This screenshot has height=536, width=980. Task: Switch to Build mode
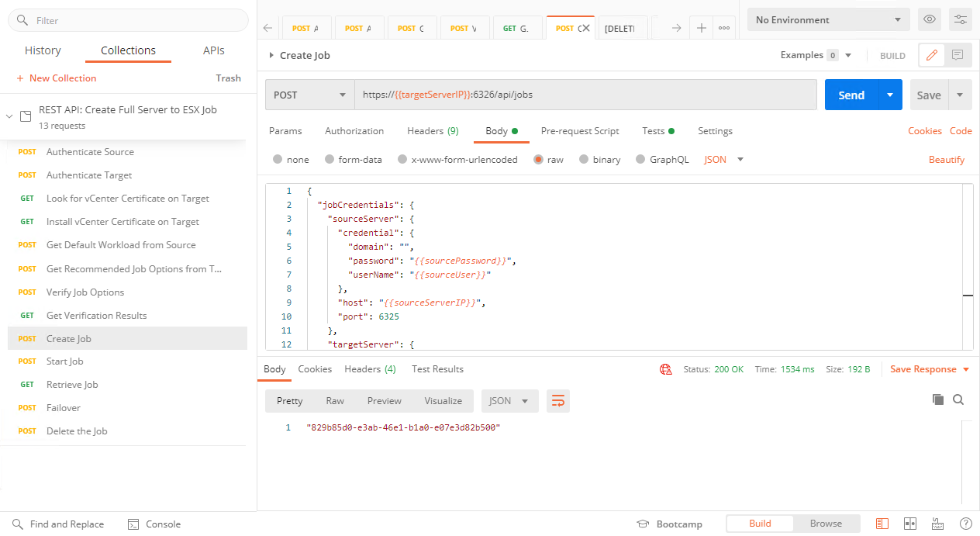(760, 524)
